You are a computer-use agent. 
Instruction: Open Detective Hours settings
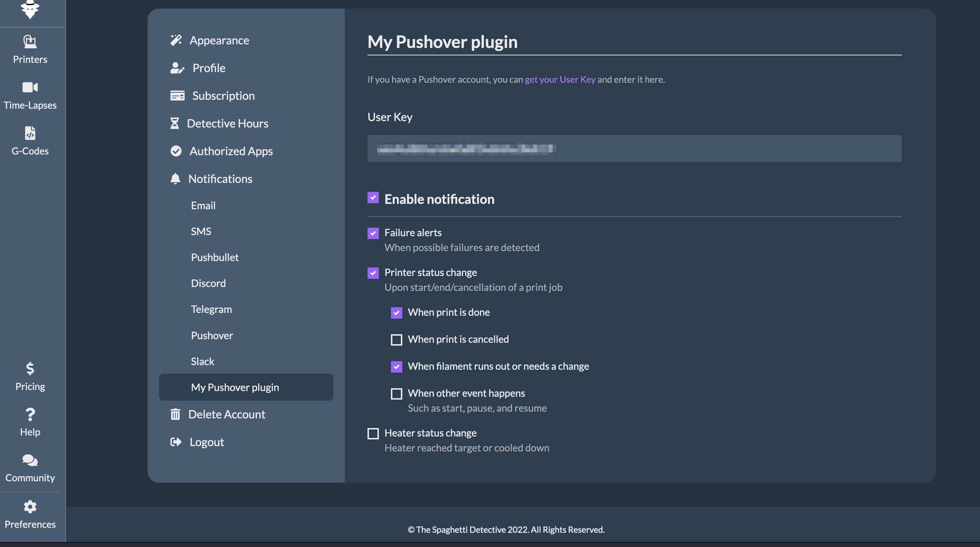click(227, 123)
